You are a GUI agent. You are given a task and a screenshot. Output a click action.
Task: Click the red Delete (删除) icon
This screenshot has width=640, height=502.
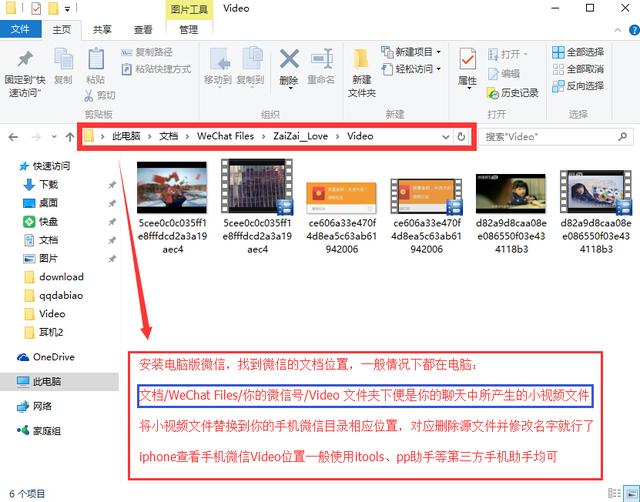(289, 61)
